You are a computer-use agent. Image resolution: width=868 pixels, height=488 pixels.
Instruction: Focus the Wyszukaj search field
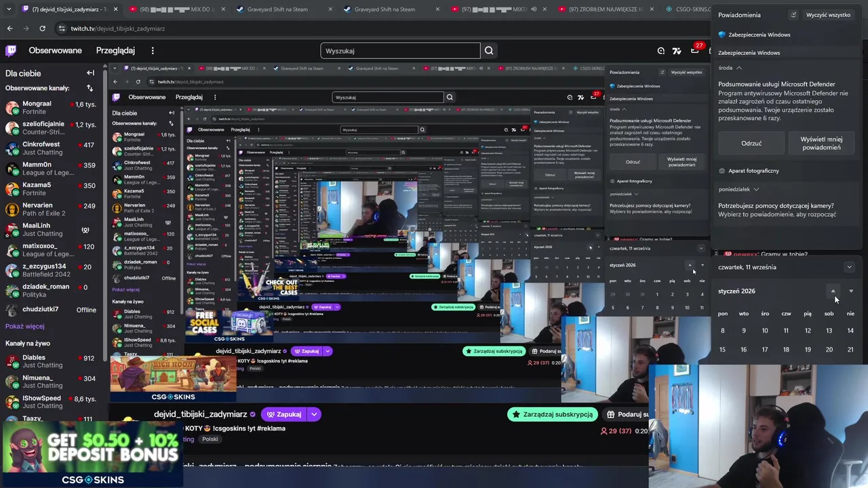coord(400,51)
